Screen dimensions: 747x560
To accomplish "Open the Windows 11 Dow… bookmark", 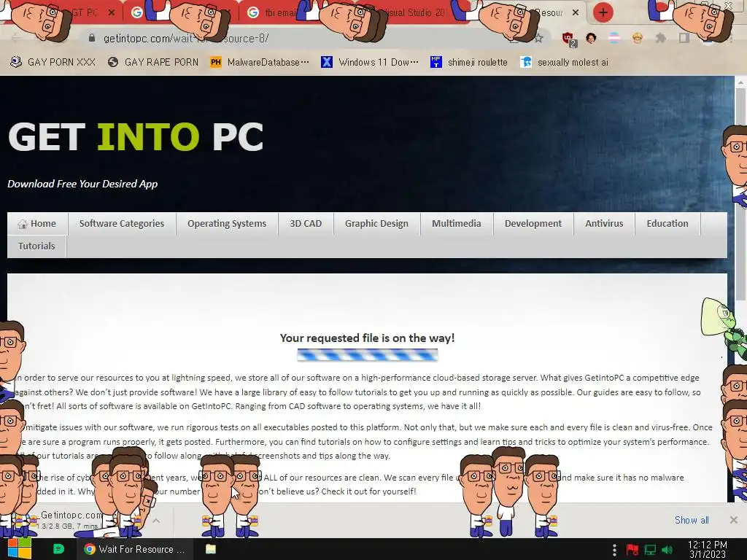I will pos(370,62).
